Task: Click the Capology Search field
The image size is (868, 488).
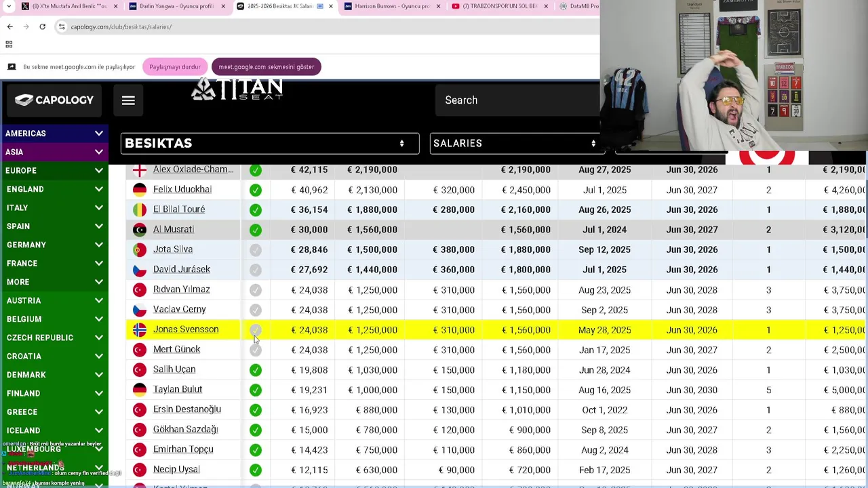Action: [x=517, y=100]
